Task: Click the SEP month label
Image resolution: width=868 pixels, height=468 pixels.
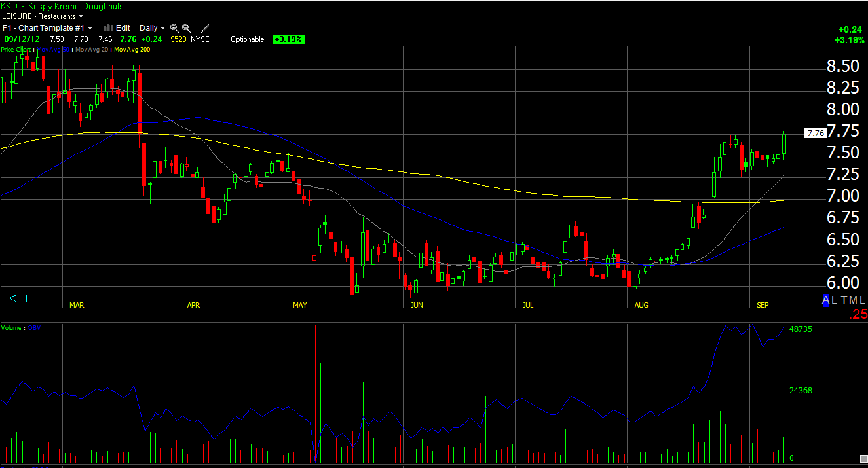Action: (763, 306)
